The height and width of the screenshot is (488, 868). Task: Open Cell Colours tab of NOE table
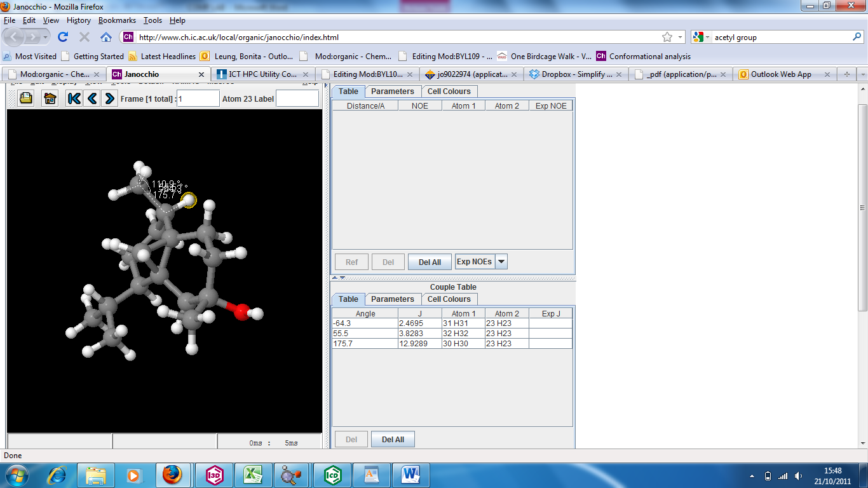pos(449,91)
